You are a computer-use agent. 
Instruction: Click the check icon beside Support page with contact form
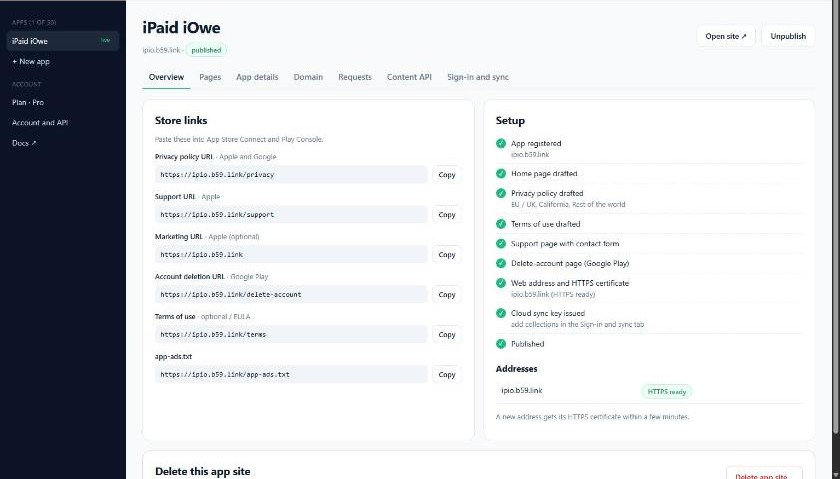click(x=501, y=244)
